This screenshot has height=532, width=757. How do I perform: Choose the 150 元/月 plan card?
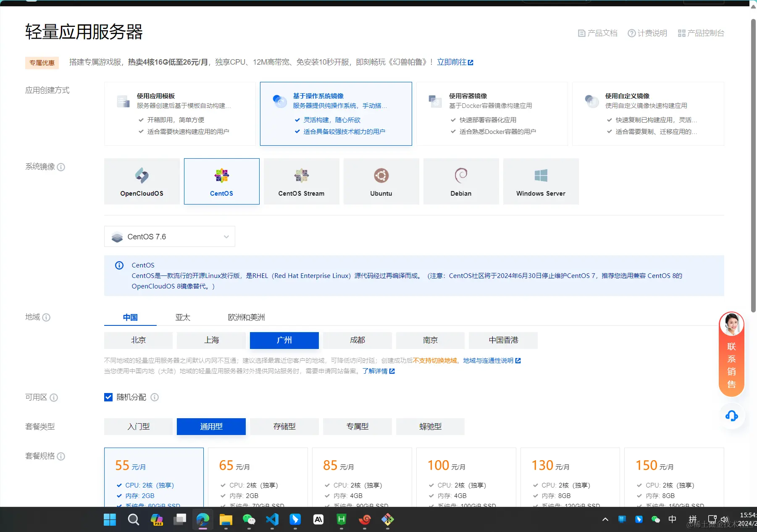click(674, 477)
